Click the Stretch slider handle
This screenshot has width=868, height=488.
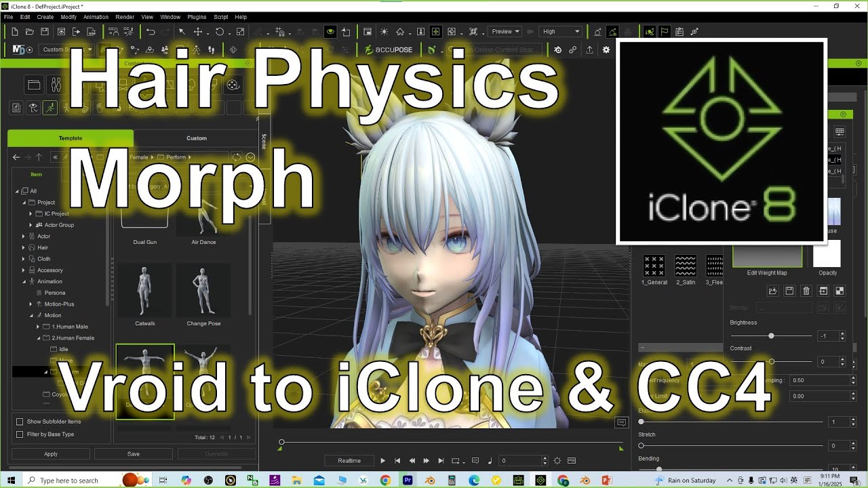coord(641,446)
